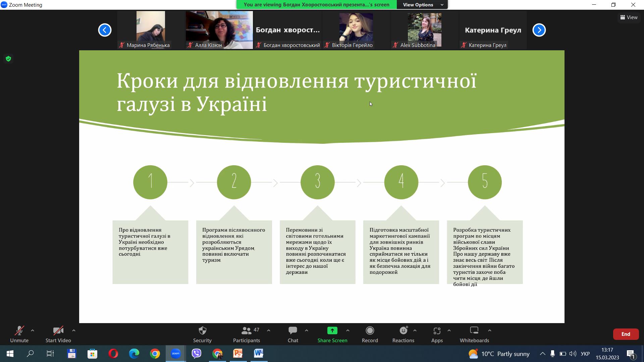Viewport: 644px width, 362px height.
Task: Expand the share options arrow beside Share Screen
Action: click(348, 330)
